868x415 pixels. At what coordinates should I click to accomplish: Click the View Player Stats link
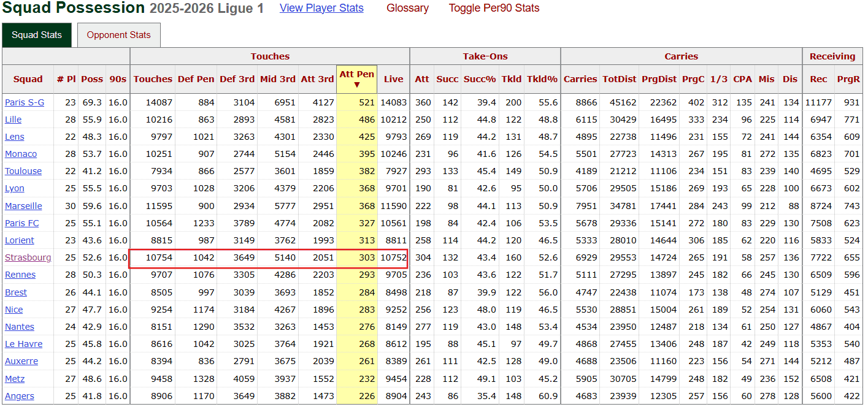pyautogui.click(x=321, y=8)
